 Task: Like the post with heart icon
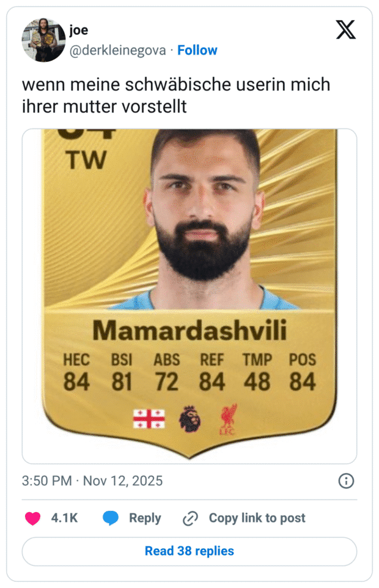click(32, 518)
